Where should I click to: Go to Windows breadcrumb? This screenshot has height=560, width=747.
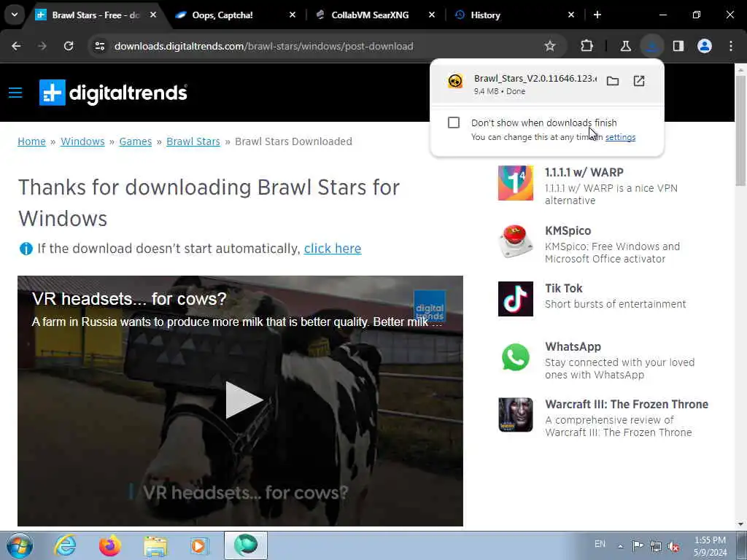[82, 141]
